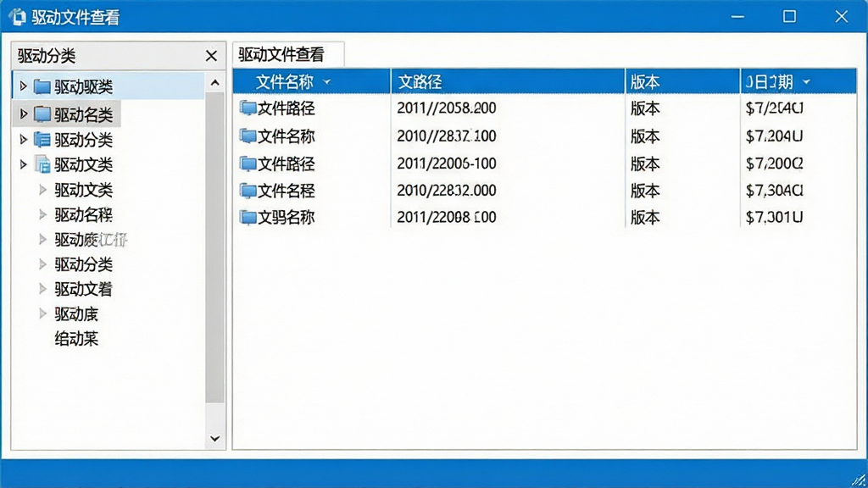Maximize the 驱动文件查看 window
This screenshot has width=868, height=488.
[x=789, y=17]
